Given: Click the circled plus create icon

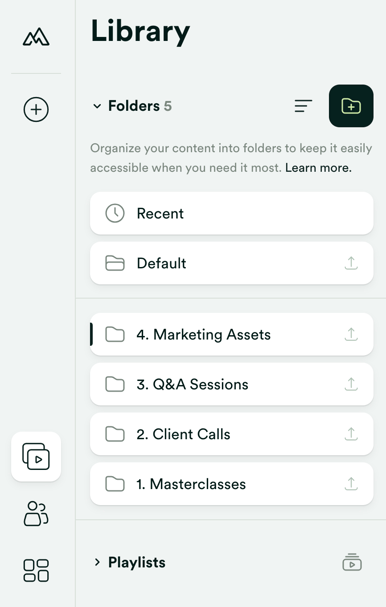Looking at the screenshot, I should tap(36, 109).
